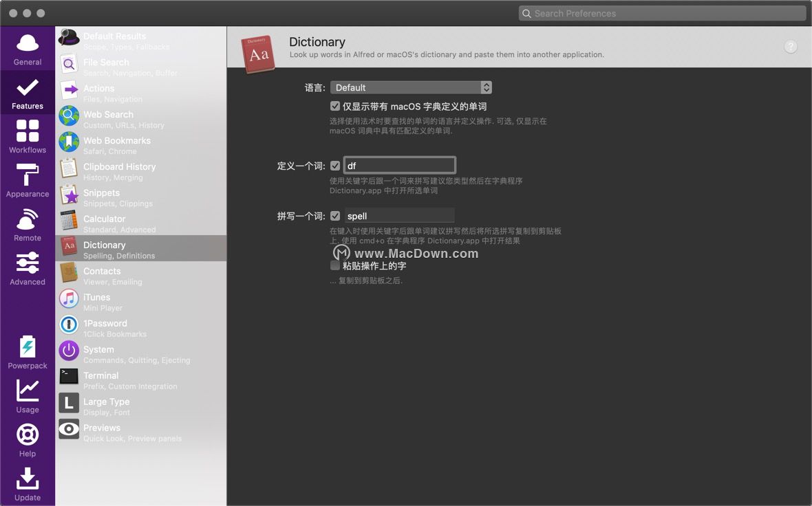Image resolution: width=812 pixels, height=506 pixels.
Task: Enable the paste to frontmost app checkbox
Action: pos(335,265)
